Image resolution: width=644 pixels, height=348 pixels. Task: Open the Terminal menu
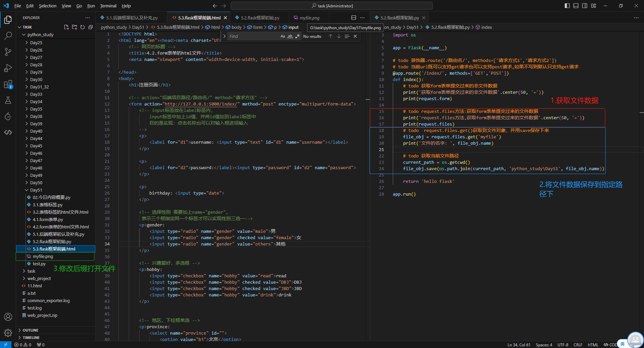[x=108, y=6]
